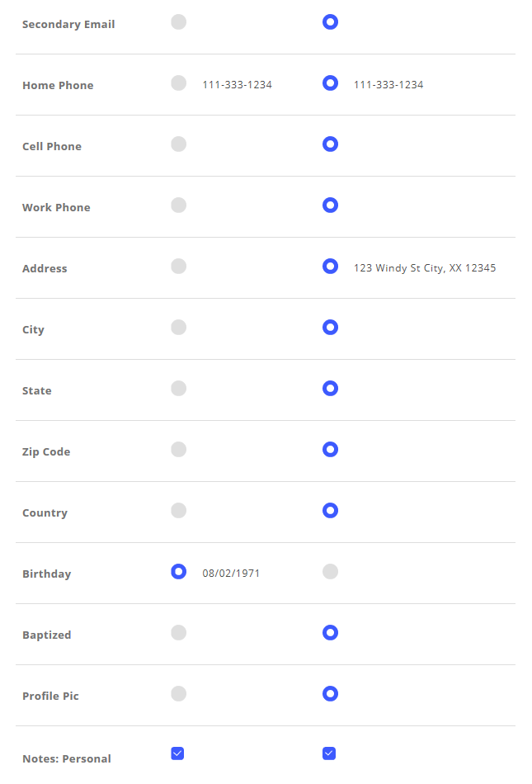
Task: Click the birthday value 08/02/1971
Action: pos(231,574)
